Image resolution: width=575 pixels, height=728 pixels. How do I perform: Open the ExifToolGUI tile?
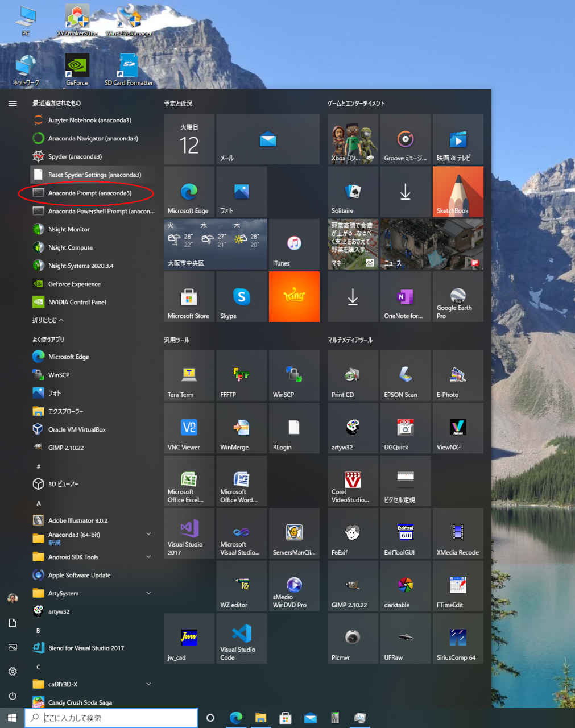pos(406,533)
